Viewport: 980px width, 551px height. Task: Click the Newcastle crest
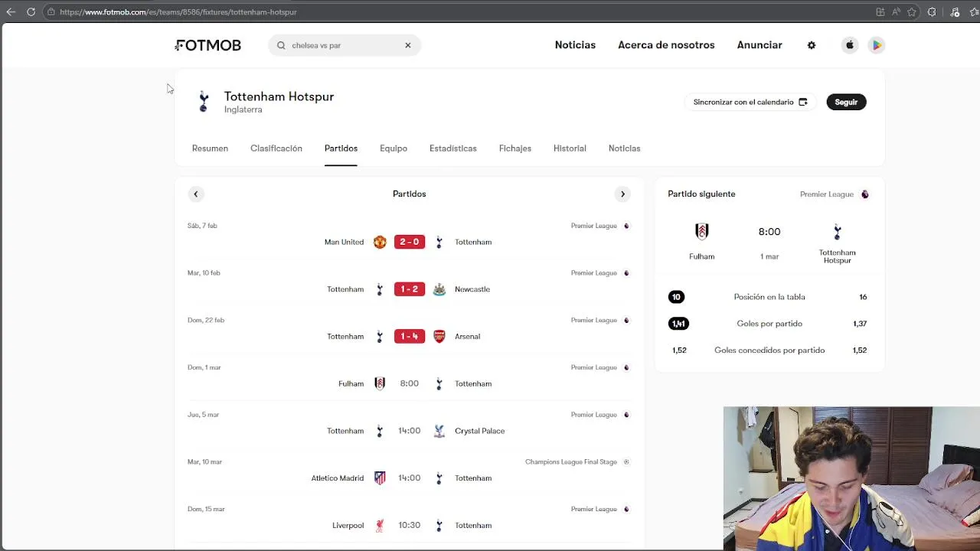(x=439, y=289)
